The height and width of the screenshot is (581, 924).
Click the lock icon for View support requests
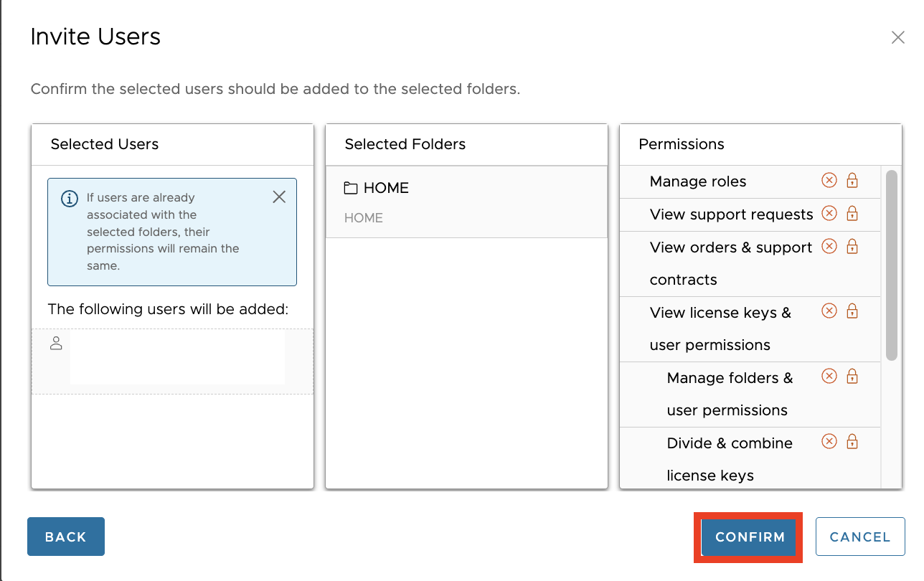coord(852,214)
